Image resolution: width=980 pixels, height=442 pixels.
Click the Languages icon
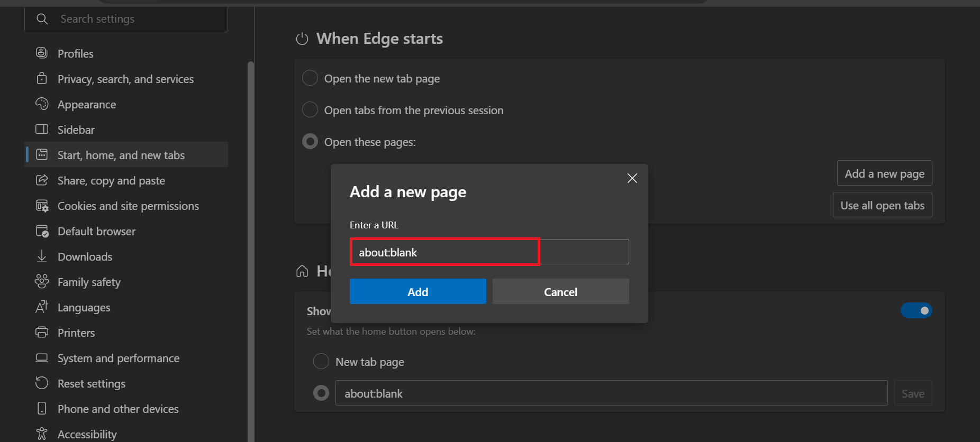coord(42,307)
